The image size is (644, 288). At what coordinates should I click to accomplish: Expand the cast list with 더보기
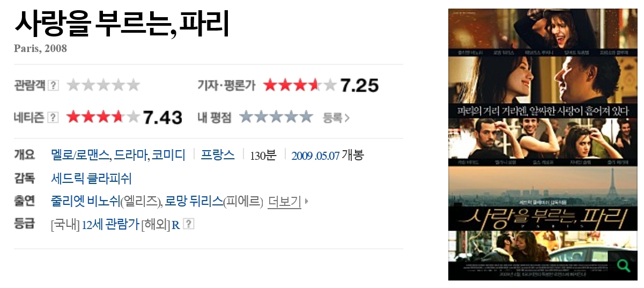pyautogui.click(x=284, y=202)
